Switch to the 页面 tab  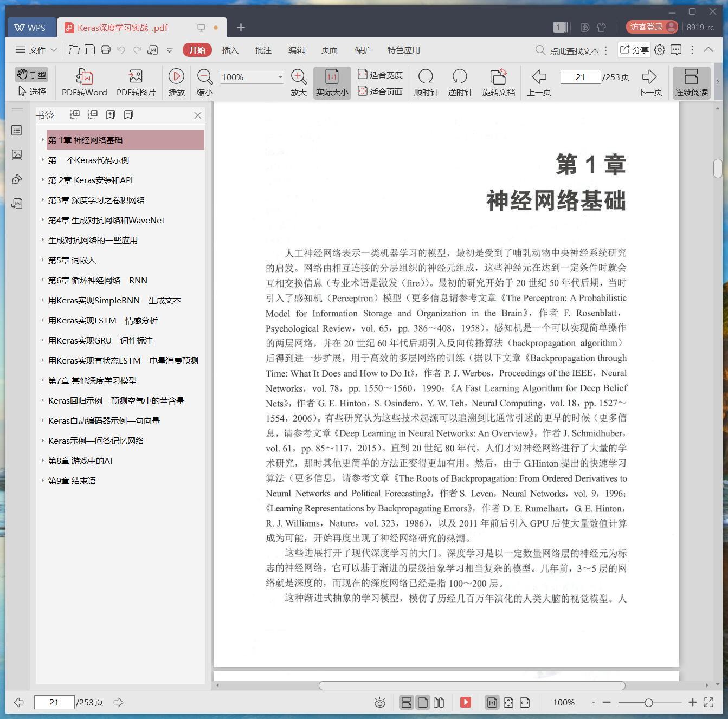[329, 50]
